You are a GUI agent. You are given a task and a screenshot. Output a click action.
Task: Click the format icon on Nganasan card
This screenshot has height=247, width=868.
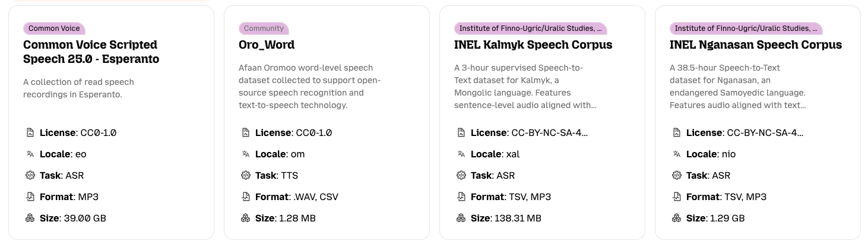(x=677, y=197)
